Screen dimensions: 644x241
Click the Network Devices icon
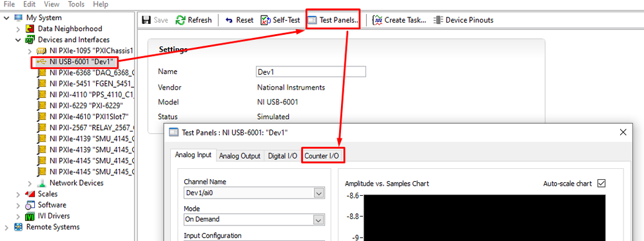click(41, 183)
